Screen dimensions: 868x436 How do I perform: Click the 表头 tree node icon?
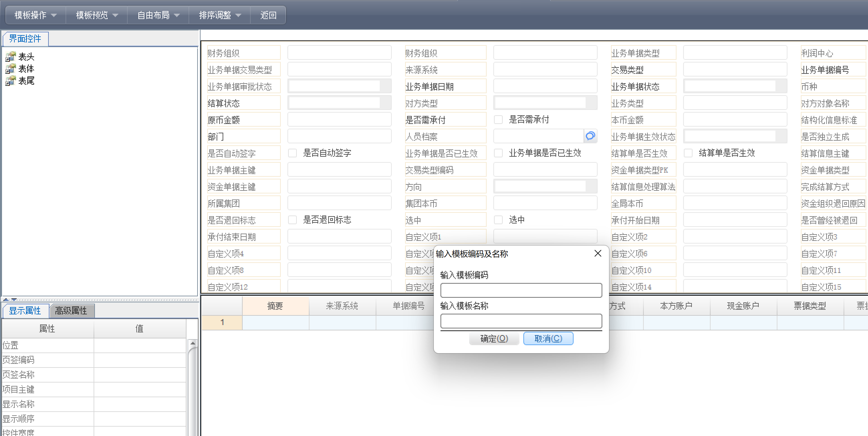click(x=10, y=56)
